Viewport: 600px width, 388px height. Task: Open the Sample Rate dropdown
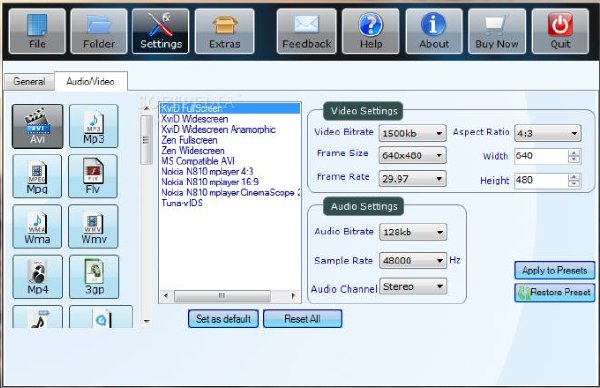click(x=413, y=261)
